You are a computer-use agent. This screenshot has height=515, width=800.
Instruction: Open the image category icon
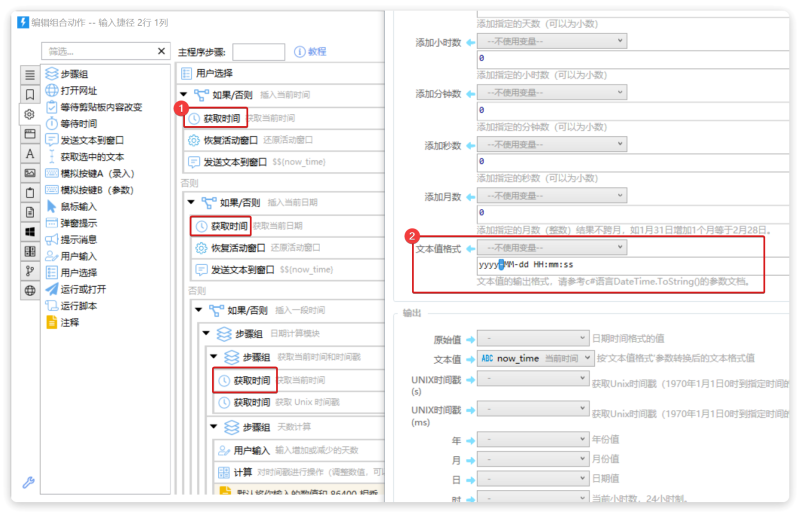point(30,173)
